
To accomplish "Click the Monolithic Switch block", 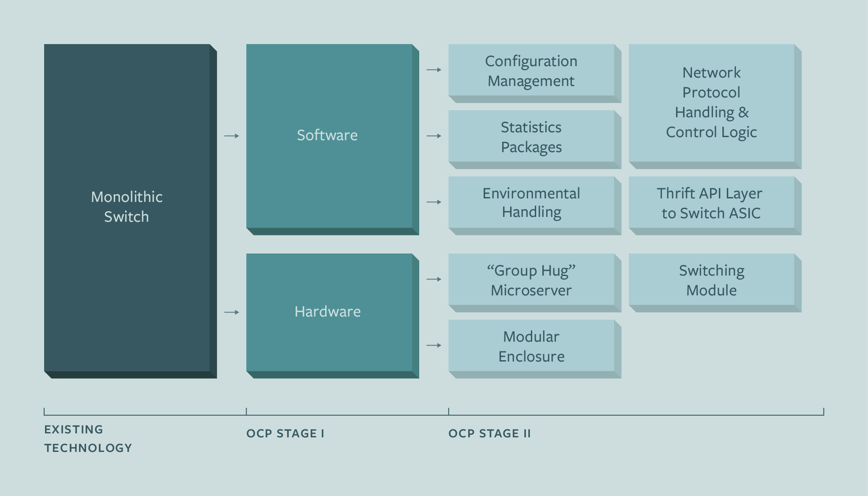I will [130, 211].
